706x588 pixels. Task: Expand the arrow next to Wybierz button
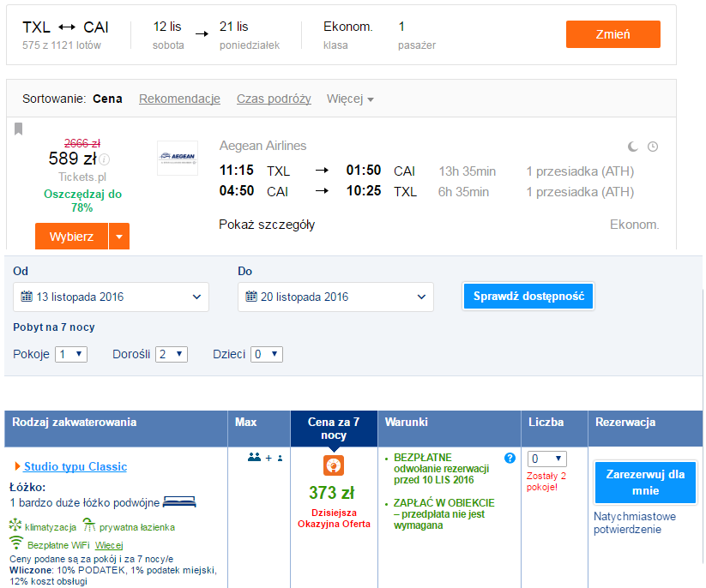119,237
